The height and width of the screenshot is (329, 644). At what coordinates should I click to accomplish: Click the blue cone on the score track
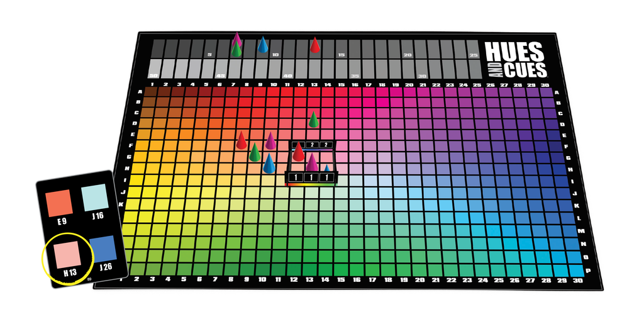point(263,45)
